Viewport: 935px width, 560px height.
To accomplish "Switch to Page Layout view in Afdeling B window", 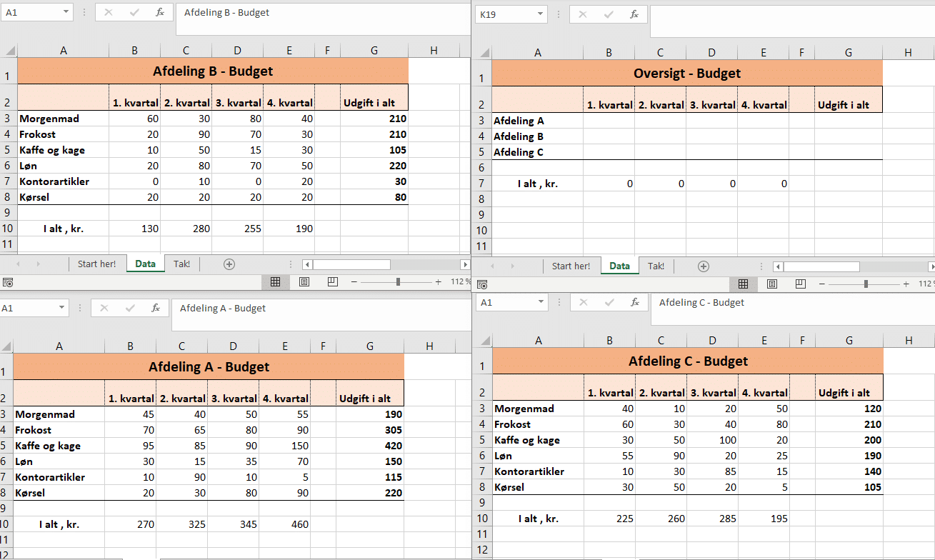I will 304,282.
